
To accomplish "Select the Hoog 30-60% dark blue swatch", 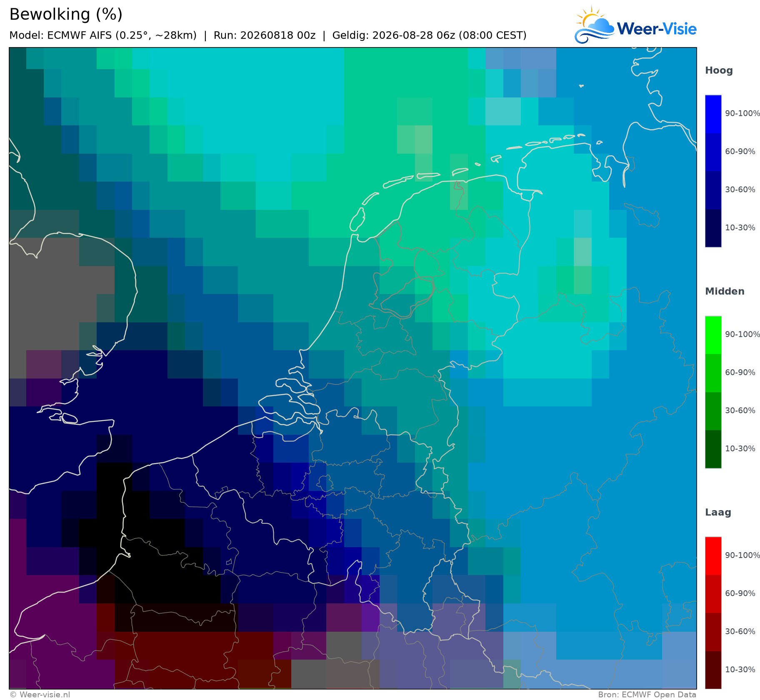I will [x=713, y=190].
